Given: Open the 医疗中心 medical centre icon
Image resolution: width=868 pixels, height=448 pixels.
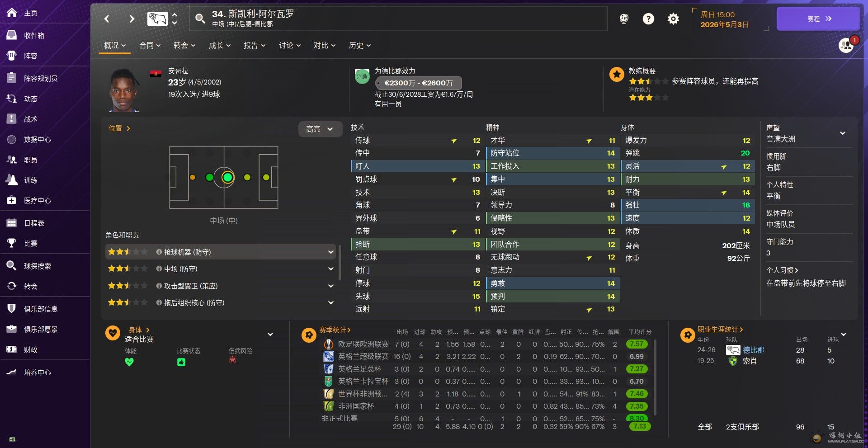Looking at the screenshot, I should click(x=12, y=200).
